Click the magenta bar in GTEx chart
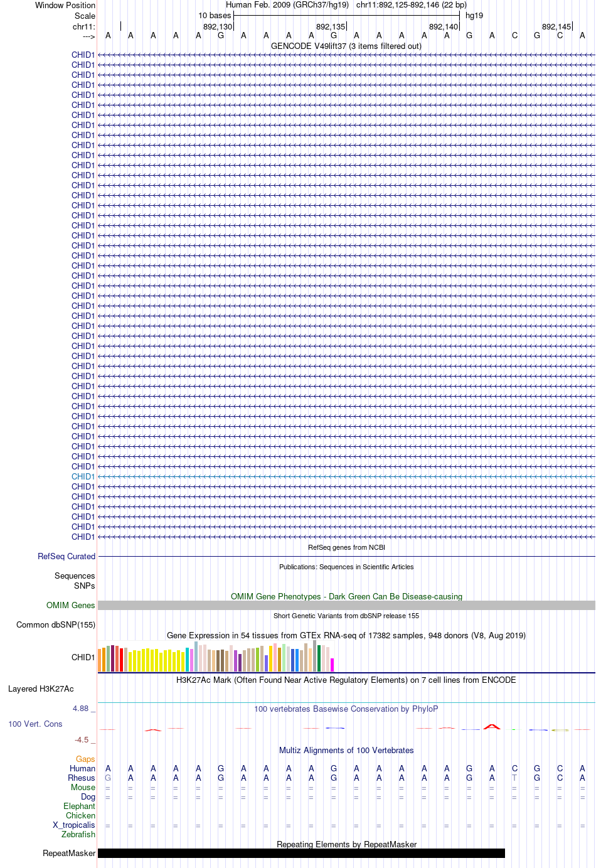596x868 pixels. 333,665
